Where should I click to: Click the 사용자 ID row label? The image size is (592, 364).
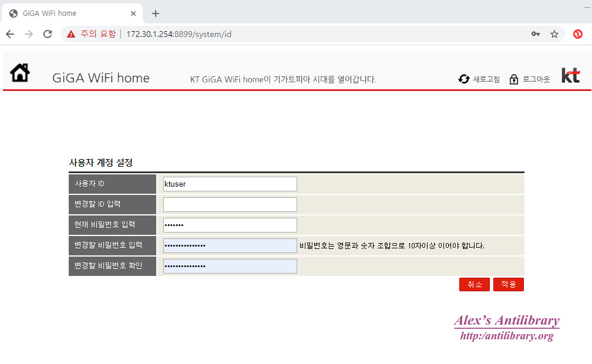(x=89, y=184)
